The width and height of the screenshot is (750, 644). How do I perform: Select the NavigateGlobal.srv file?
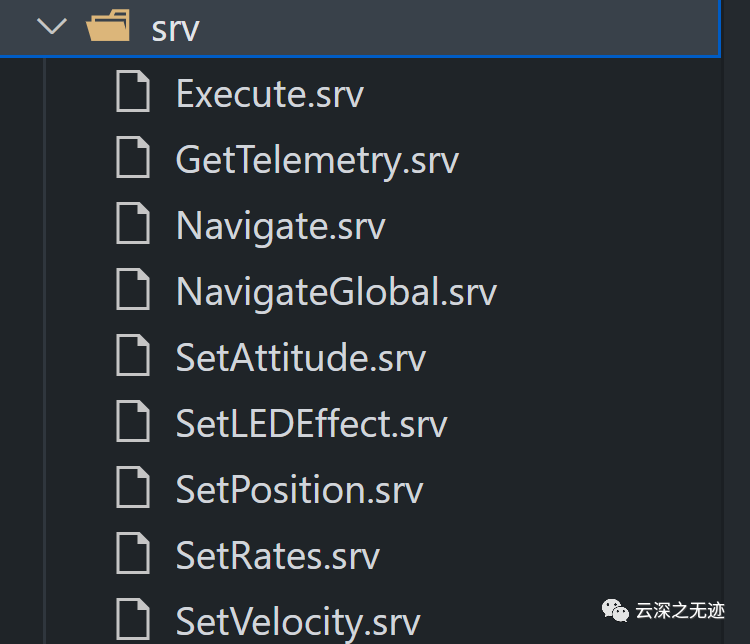336,292
